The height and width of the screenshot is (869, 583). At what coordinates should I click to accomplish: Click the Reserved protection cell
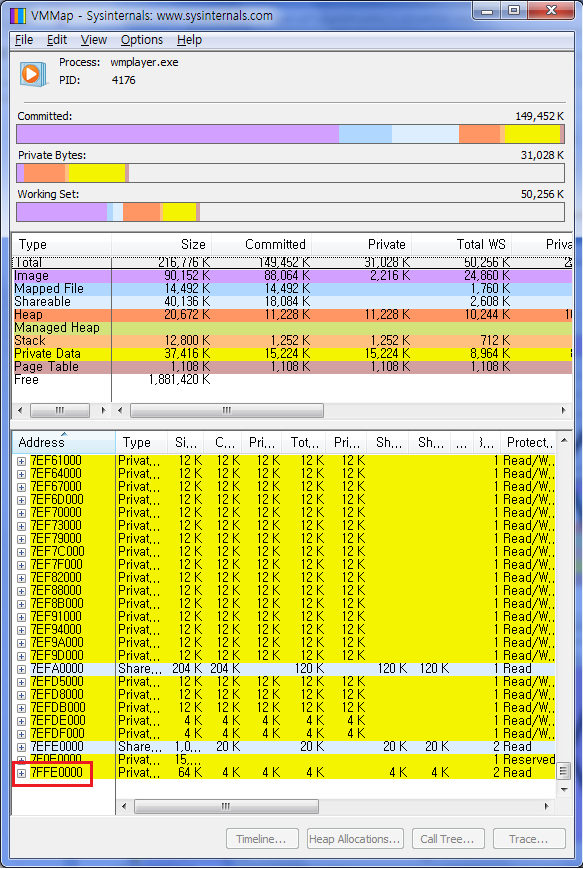point(529,760)
